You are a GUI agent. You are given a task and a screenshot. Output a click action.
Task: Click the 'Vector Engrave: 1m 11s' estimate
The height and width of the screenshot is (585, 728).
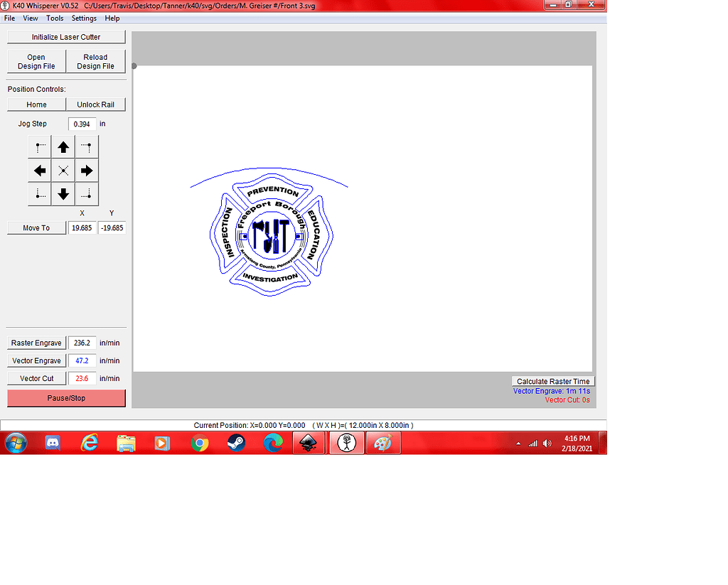pyautogui.click(x=552, y=391)
